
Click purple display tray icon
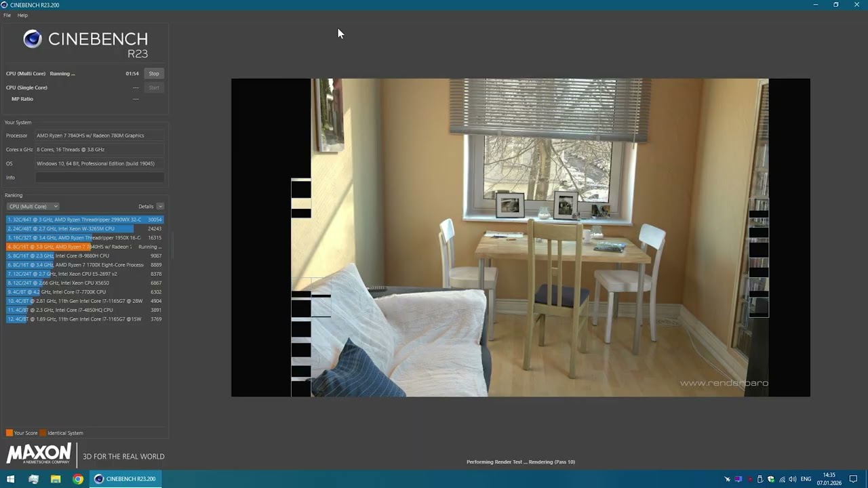(x=738, y=479)
